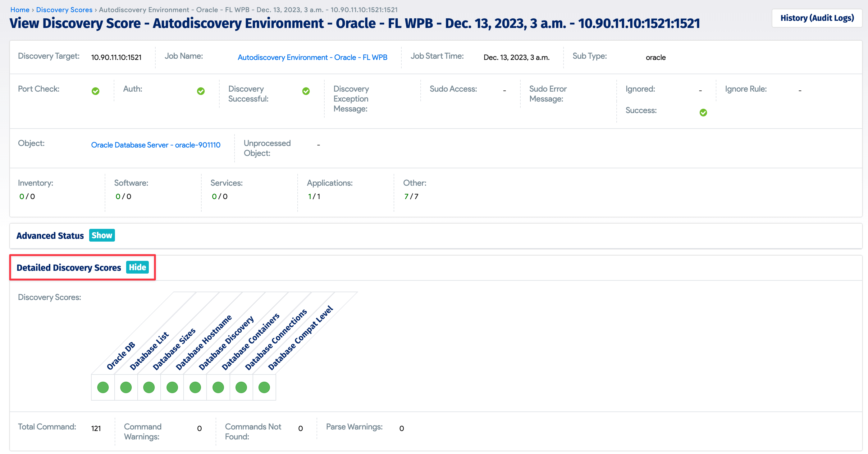The width and height of the screenshot is (868, 454).
Task: Click the Database Compat Level score dot
Action: (x=264, y=387)
